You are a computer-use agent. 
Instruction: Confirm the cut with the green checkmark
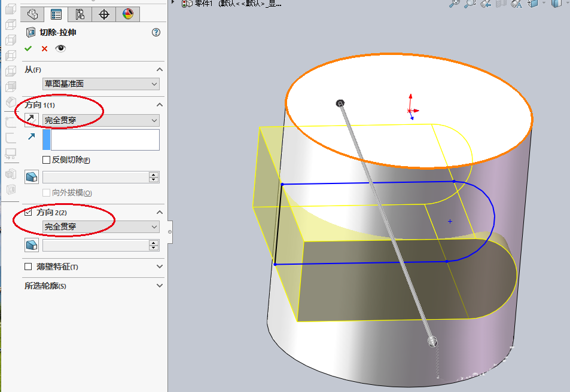click(28, 48)
